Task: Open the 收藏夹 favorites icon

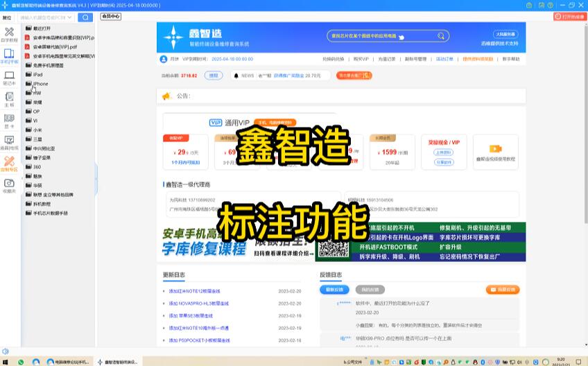Action: [x=9, y=186]
